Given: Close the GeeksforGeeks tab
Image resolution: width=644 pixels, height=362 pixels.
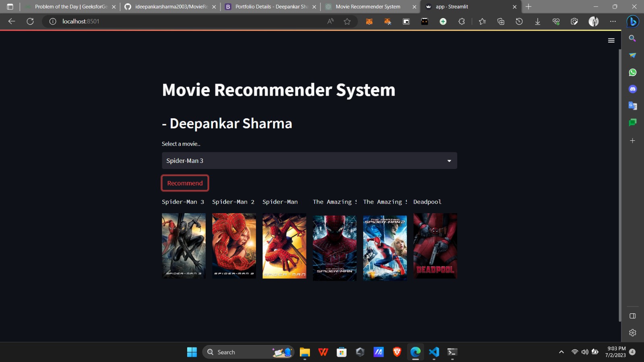Looking at the screenshot, I should tap(114, 7).
